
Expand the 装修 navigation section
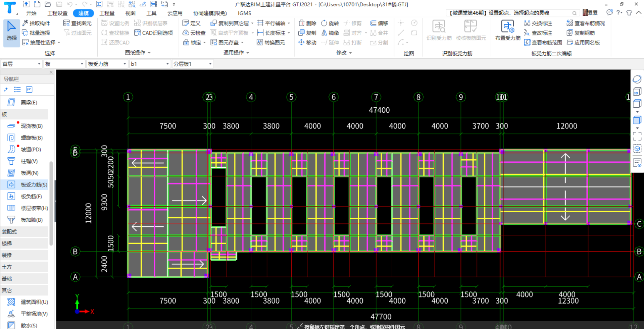point(24,255)
